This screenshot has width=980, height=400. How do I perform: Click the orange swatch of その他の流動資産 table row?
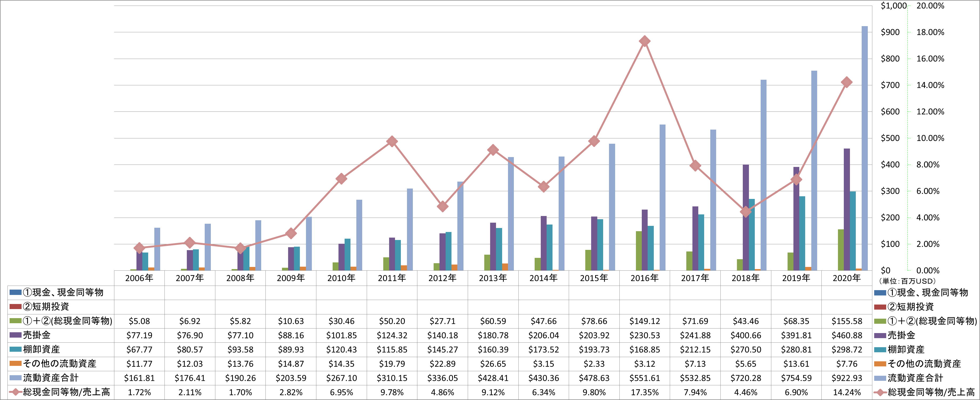coord(15,363)
